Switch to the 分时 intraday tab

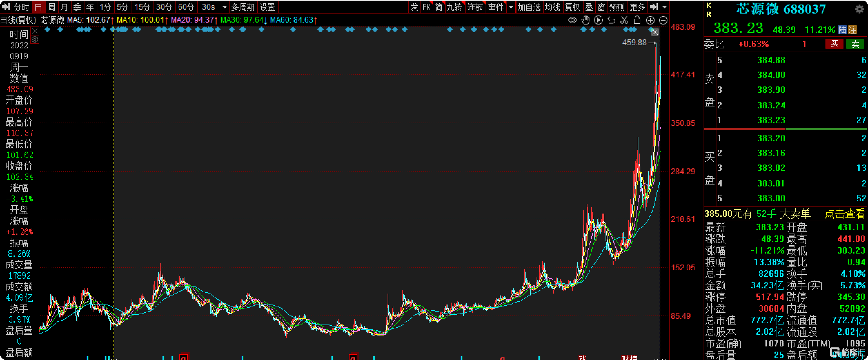(22, 7)
